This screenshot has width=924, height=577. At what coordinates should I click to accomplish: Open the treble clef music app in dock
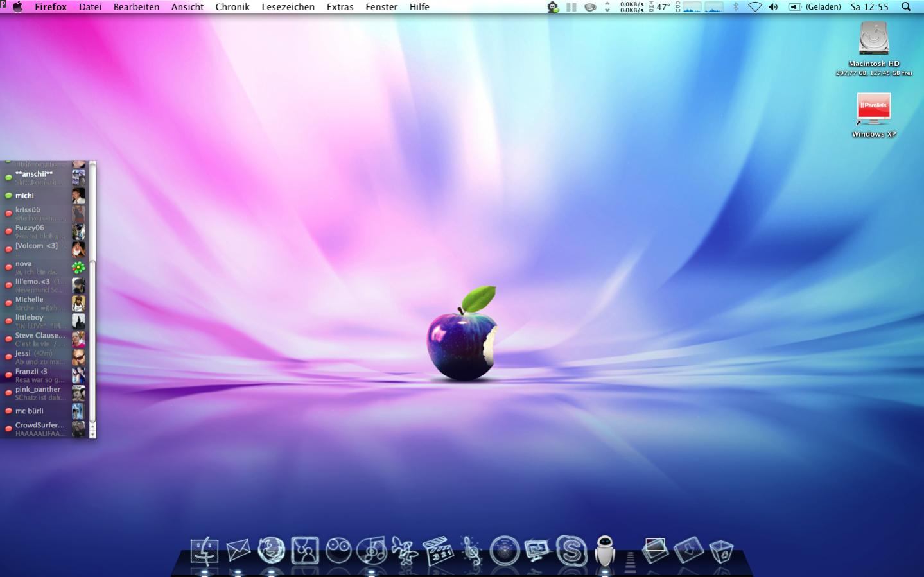point(472,551)
